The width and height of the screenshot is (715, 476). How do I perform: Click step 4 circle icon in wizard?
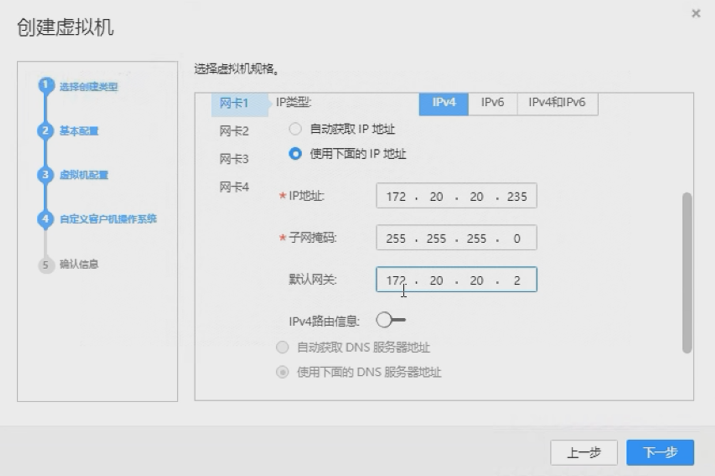point(45,219)
